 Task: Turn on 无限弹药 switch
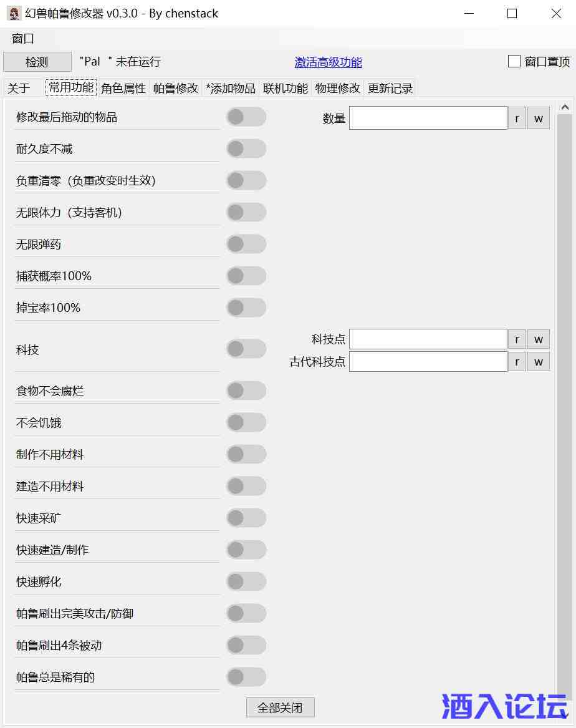(x=246, y=244)
